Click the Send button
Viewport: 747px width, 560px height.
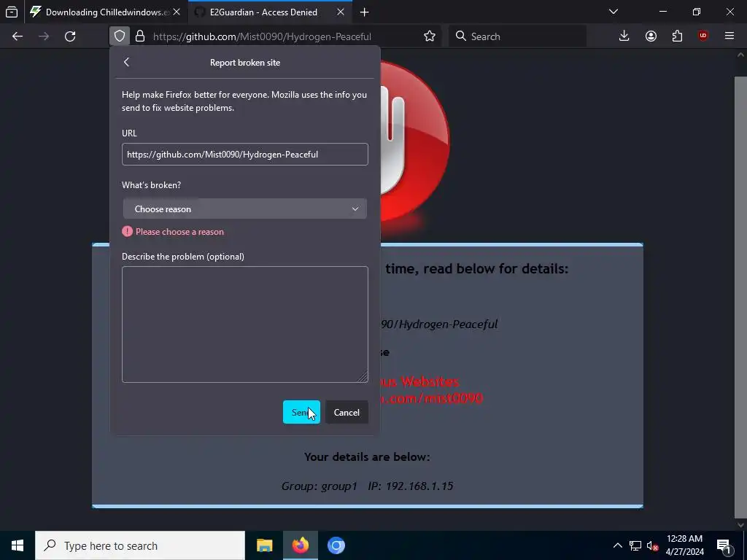(301, 413)
